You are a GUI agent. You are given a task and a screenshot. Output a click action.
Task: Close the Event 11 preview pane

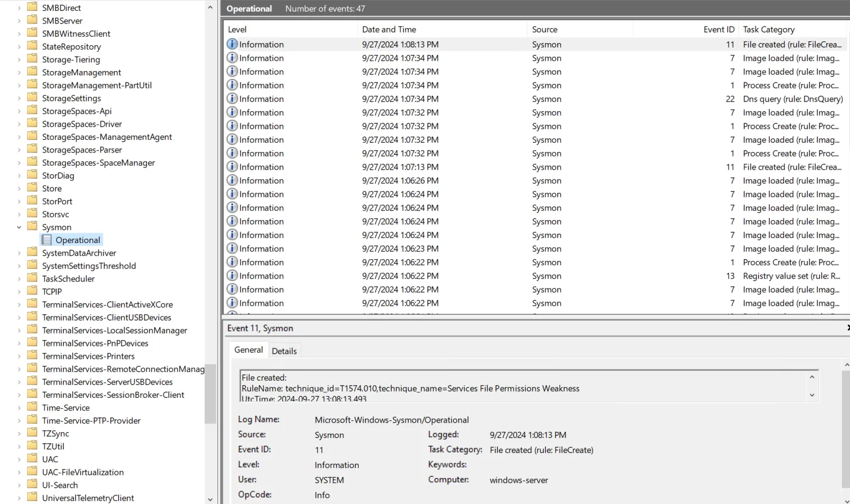[x=848, y=327]
